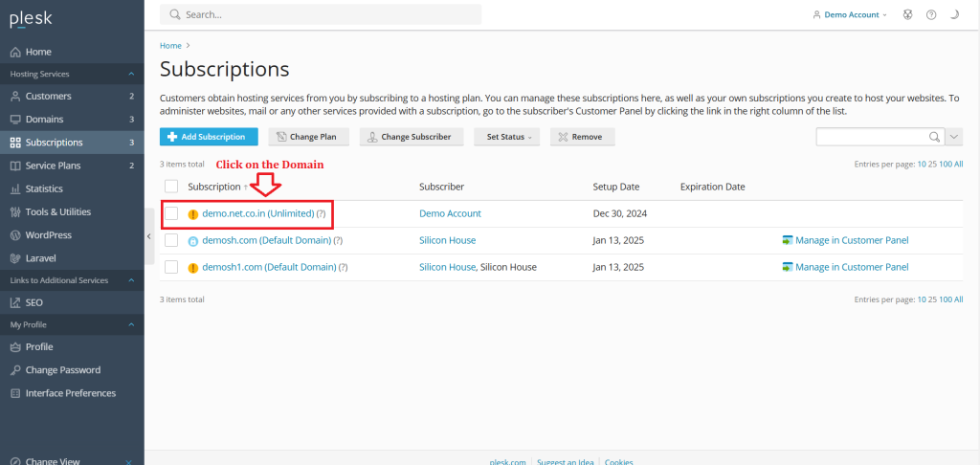Screen dimensions: 980x465
Task: Click the Subscriber column header
Action: click(x=442, y=187)
